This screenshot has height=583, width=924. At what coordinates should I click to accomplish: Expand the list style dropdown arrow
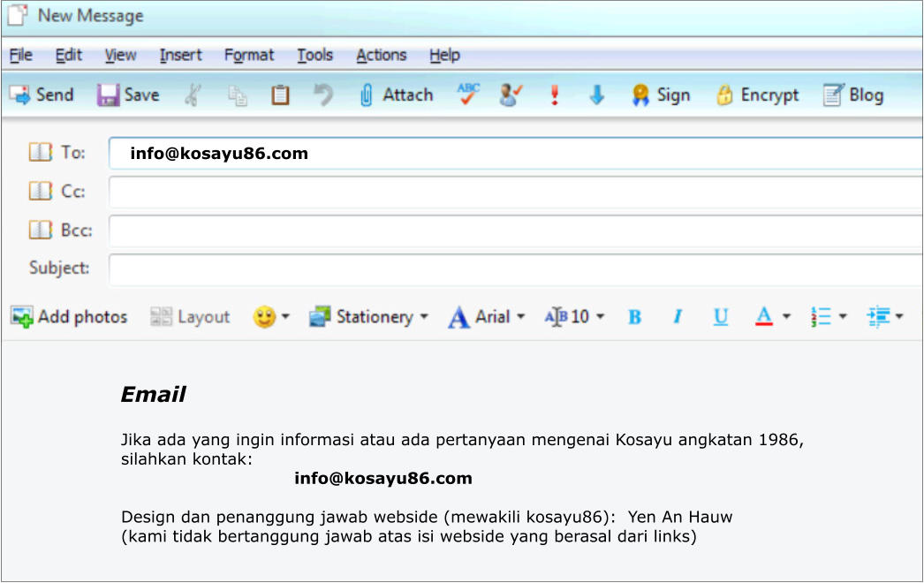tap(843, 316)
